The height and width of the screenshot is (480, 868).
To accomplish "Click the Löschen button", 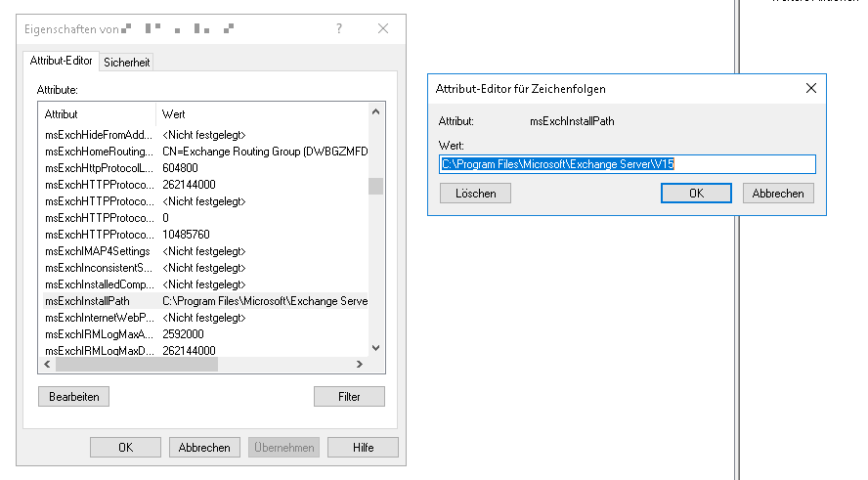I will click(x=475, y=194).
